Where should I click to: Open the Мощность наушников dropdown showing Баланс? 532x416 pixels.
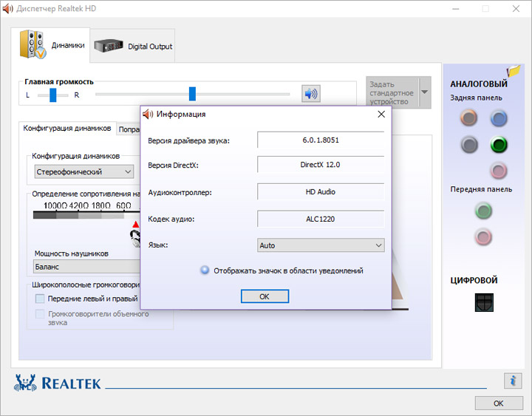click(x=87, y=267)
